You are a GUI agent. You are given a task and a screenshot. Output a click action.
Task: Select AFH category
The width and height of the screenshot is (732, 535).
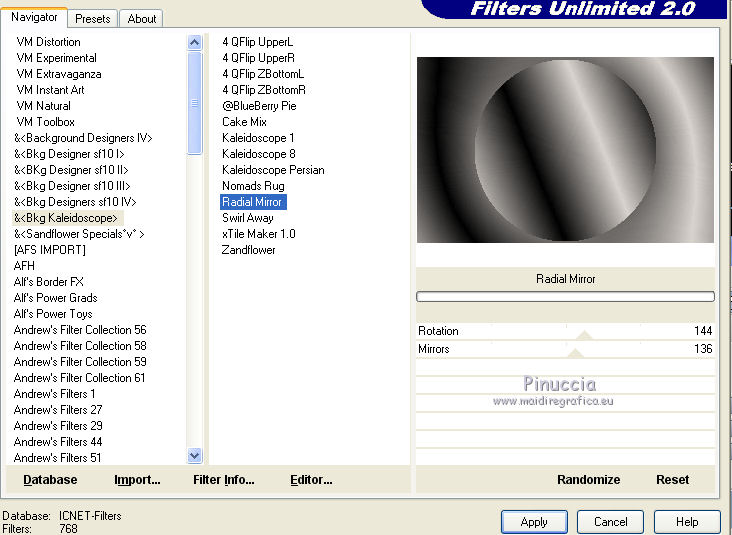coord(24,266)
